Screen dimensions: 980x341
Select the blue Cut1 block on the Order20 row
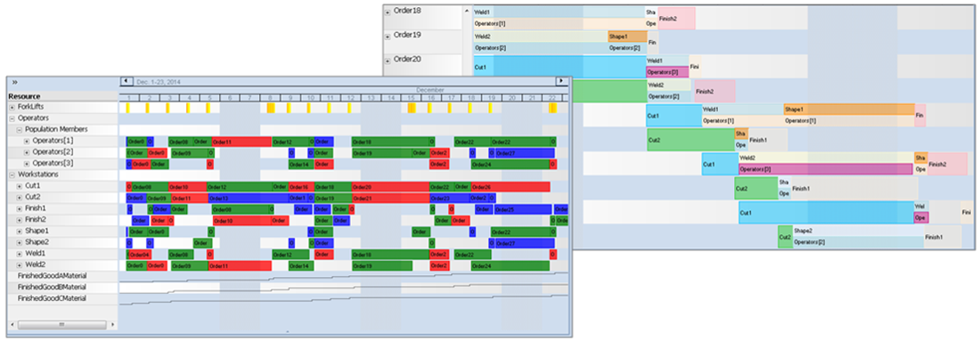point(559,67)
